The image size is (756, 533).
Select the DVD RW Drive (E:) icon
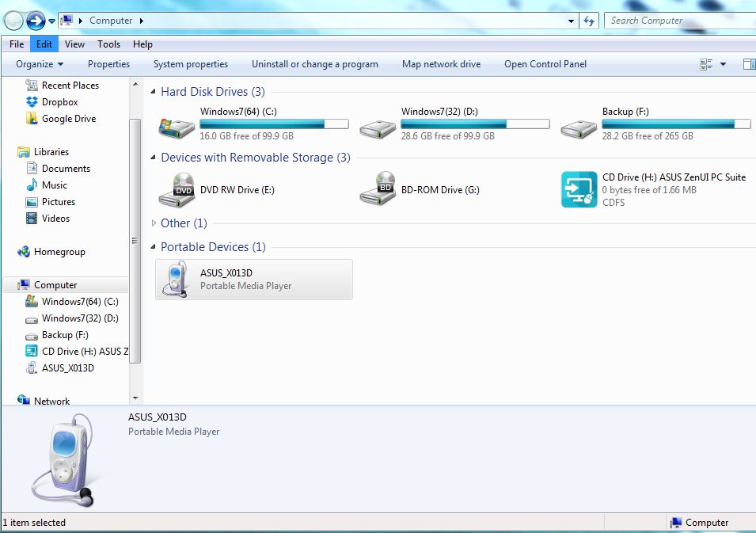tap(177, 190)
